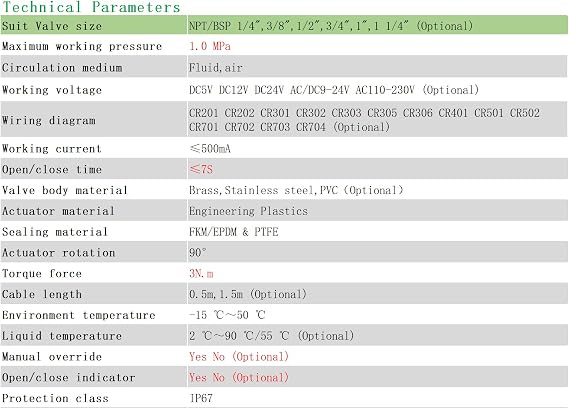This screenshot has height=409, width=569.
Task: Select the 'Working current' label
Action: tap(52, 149)
